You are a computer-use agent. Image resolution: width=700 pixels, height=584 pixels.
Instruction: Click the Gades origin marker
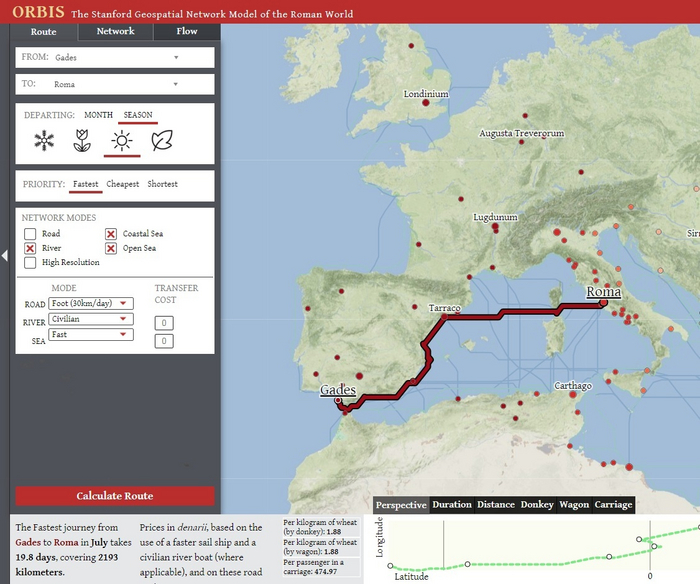point(338,400)
